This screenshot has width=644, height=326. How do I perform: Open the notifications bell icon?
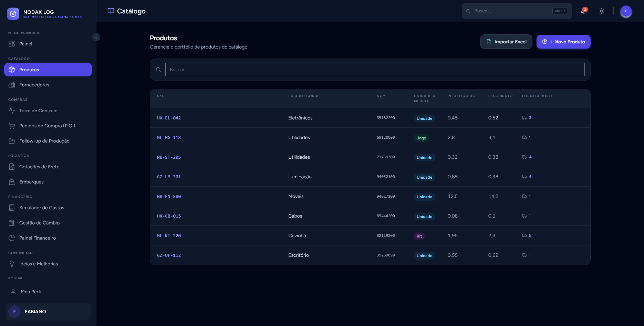point(583,11)
